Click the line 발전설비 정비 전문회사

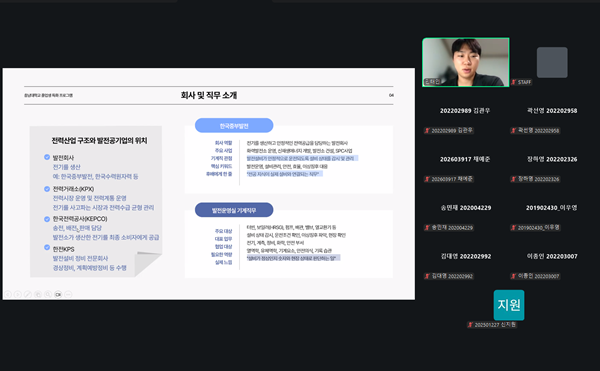click(80, 259)
